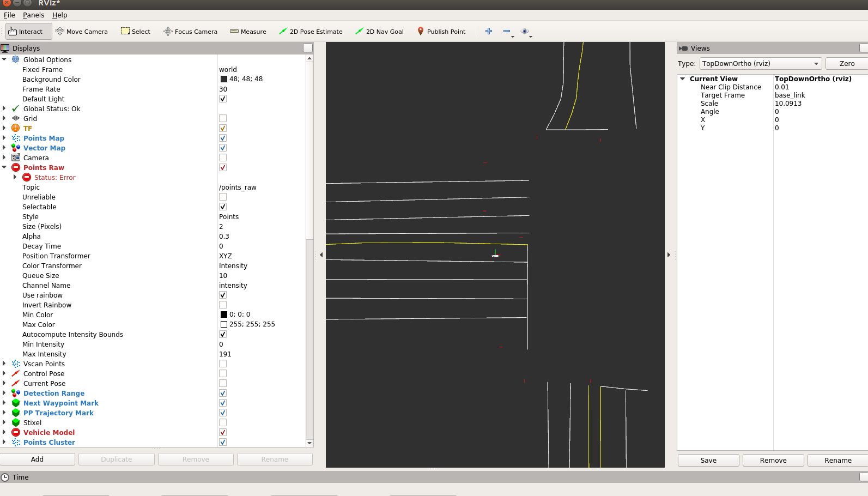The image size is (868, 496).
Task: Select the 2D Nav Goal tool
Action: point(379,32)
